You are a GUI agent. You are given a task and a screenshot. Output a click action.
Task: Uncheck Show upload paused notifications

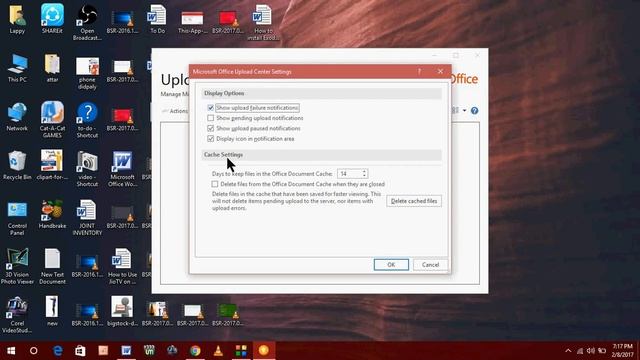pos(211,128)
